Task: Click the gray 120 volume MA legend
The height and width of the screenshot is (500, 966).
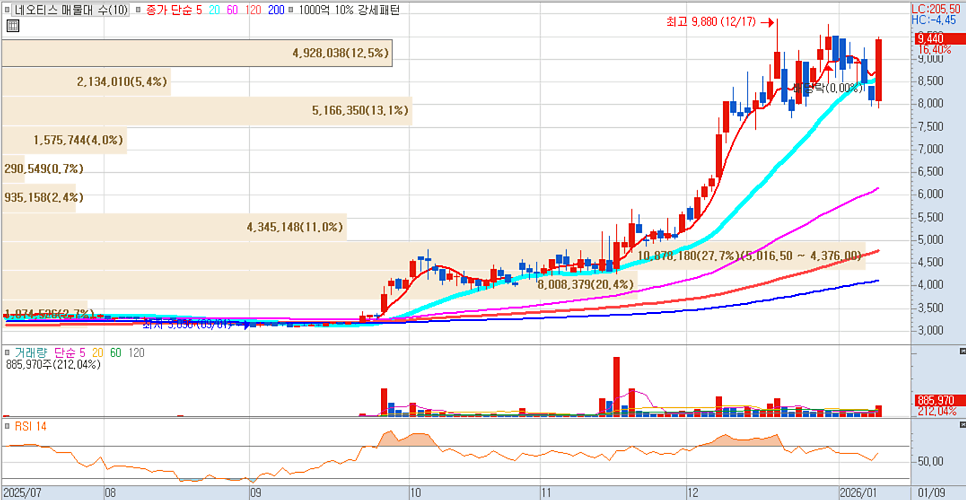Action: click(136, 353)
